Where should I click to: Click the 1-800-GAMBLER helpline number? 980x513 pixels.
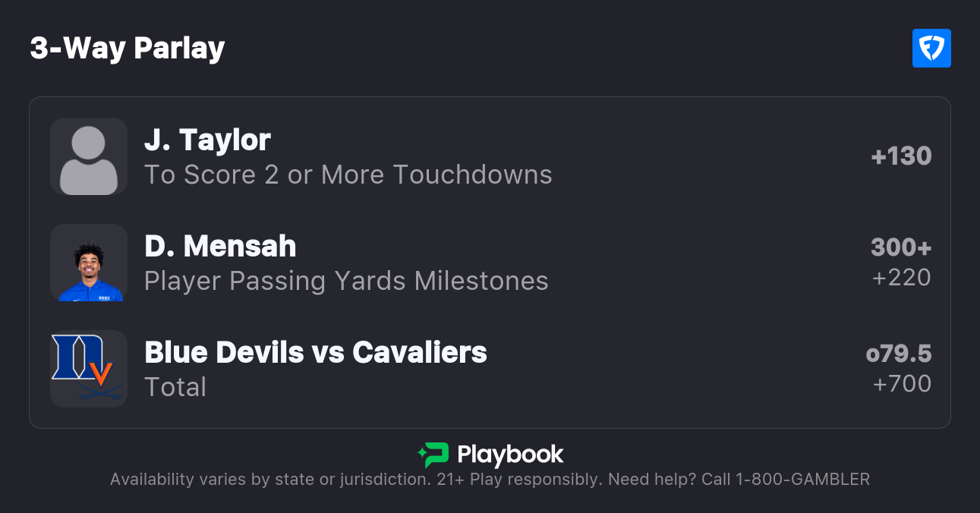click(800, 480)
